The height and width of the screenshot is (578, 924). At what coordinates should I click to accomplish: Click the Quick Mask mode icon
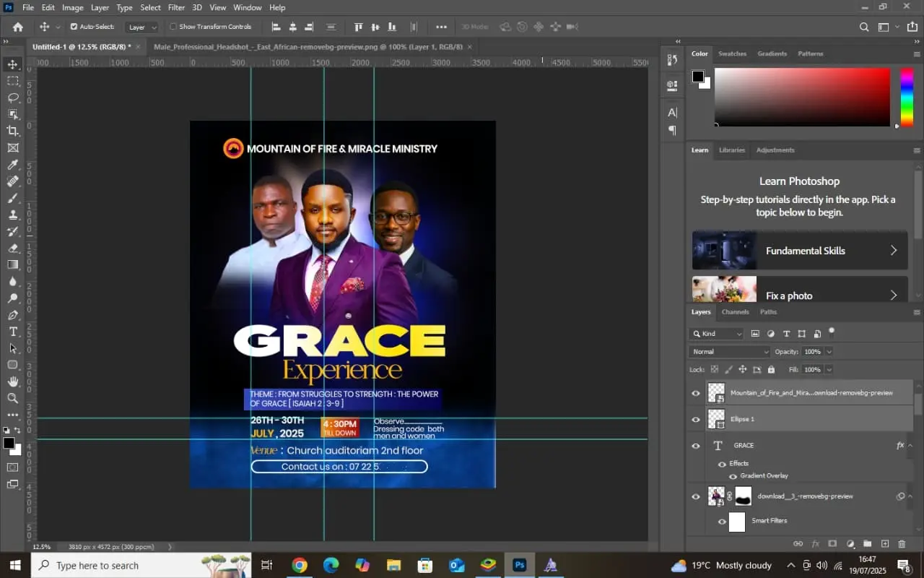tap(13, 467)
